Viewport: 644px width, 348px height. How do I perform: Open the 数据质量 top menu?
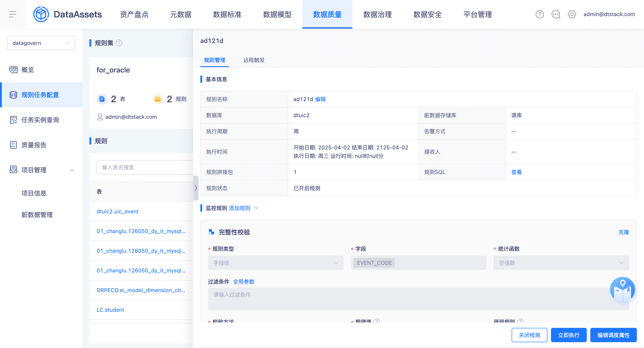click(x=327, y=14)
